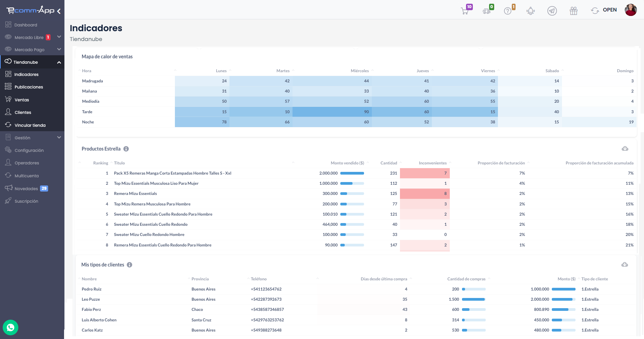644x339 pixels.
Task: Show info for Mis tipos de clientes
Action: 129,265
